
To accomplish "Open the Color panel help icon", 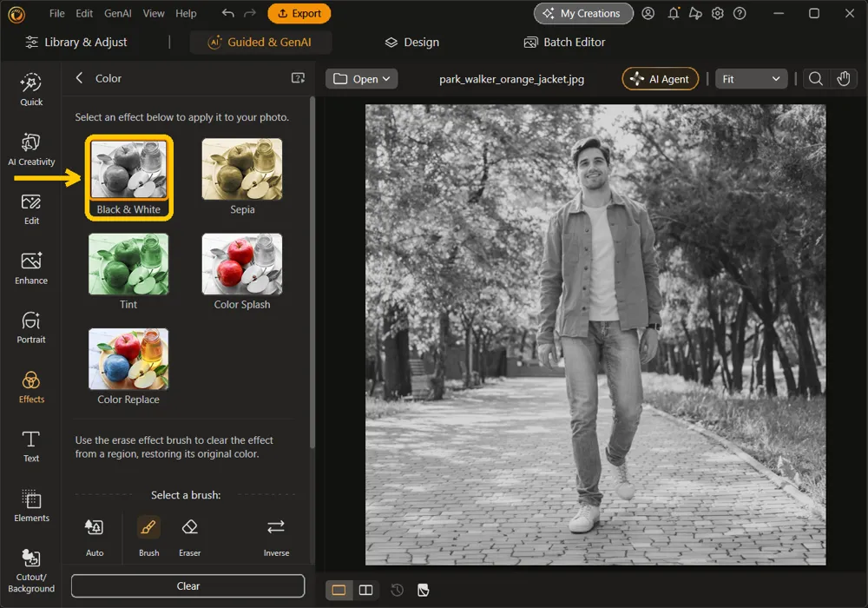I will 298,78.
